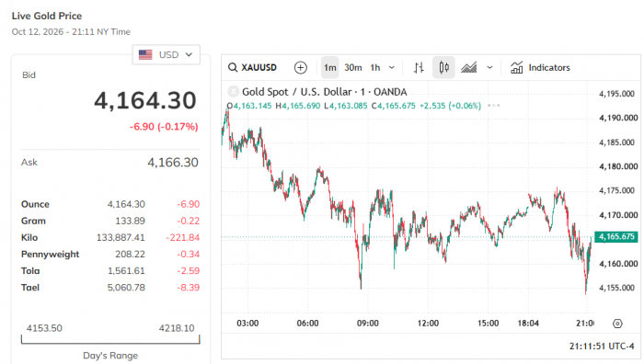
Task: Select the candlestick chart style icon
Action: pyautogui.click(x=443, y=67)
